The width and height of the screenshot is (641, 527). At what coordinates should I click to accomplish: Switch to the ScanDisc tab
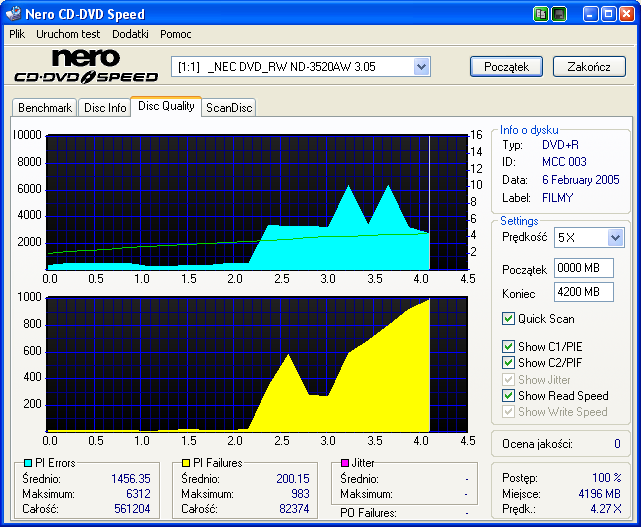click(229, 108)
